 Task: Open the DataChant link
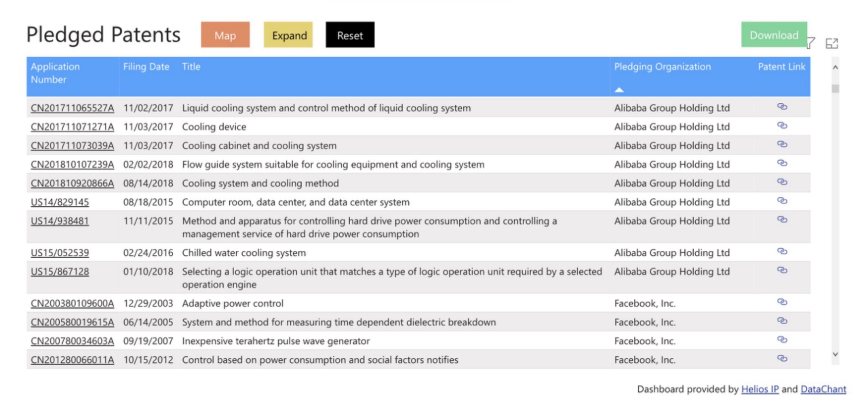pyautogui.click(x=823, y=389)
